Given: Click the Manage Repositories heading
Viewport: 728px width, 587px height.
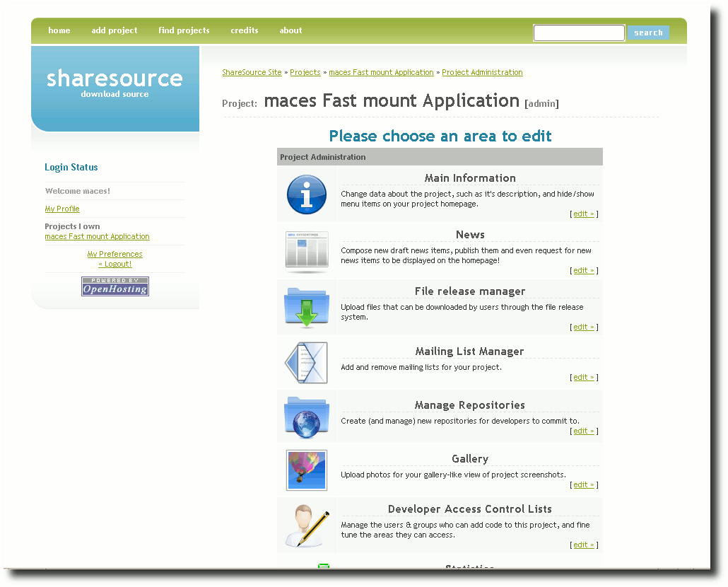Looking at the screenshot, I should click(470, 405).
